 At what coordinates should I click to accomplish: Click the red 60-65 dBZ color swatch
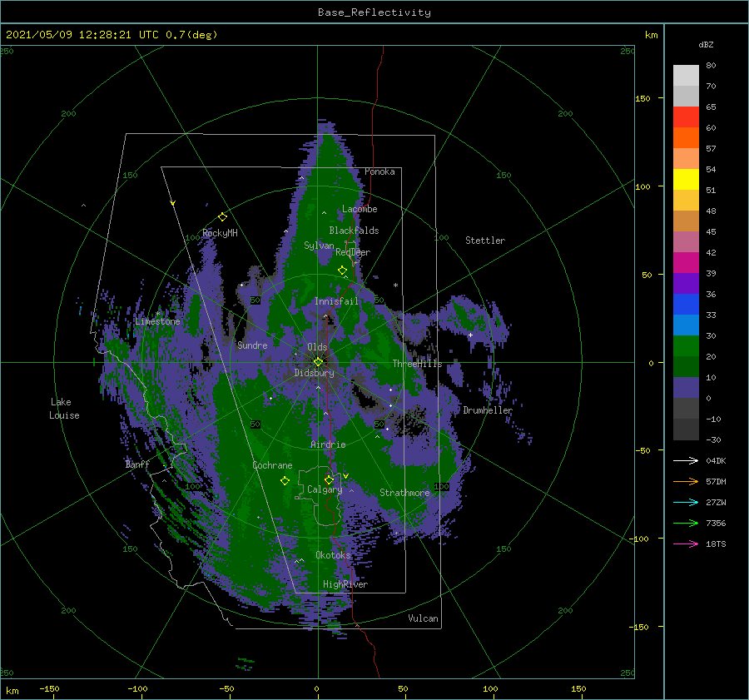click(686, 117)
